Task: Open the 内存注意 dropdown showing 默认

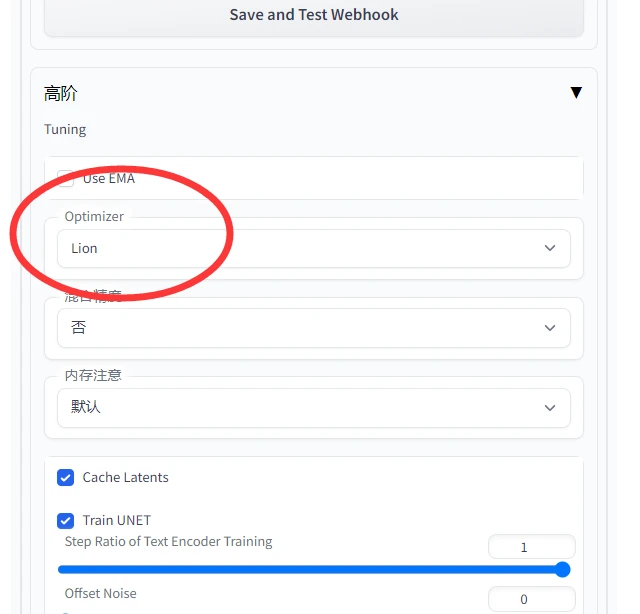Action: [313, 408]
